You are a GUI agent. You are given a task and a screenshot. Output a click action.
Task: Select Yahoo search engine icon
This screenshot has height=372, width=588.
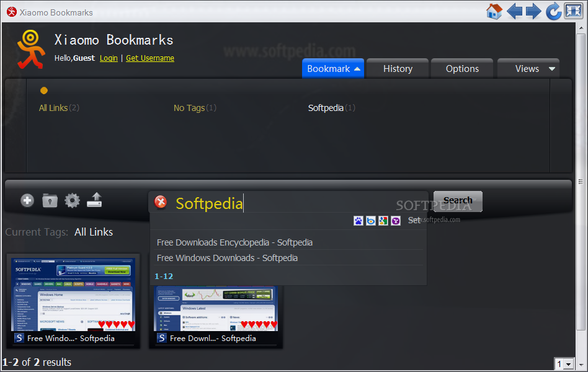[396, 221]
